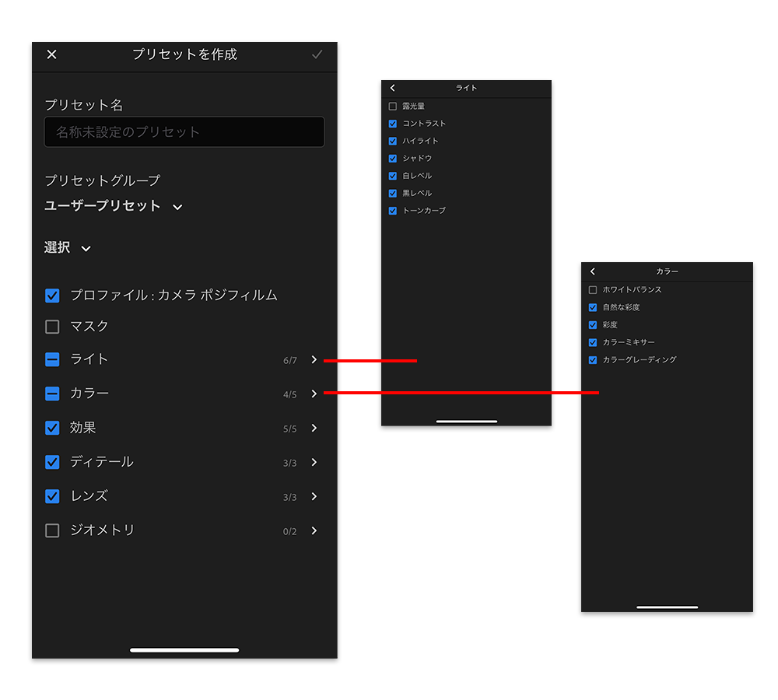Viewport: 778px width, 700px height.
Task: Uncheck the ディテール checkbox
Action: (x=52, y=462)
